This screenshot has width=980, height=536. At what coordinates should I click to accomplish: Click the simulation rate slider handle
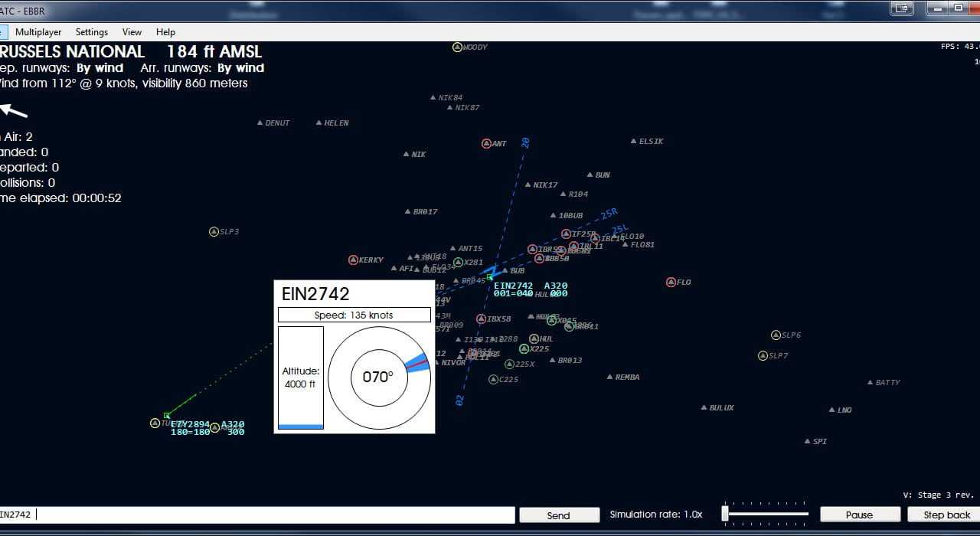pos(725,514)
